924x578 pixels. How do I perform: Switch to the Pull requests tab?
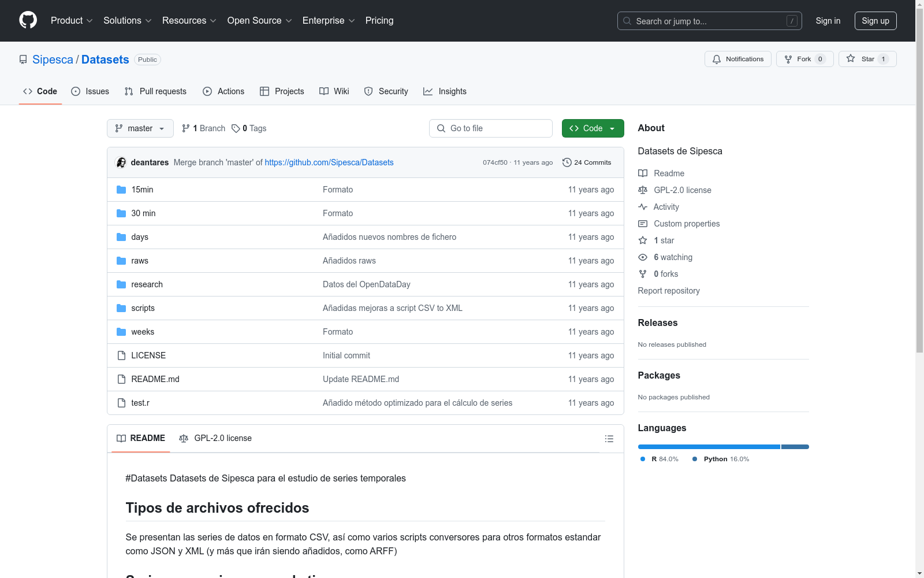(x=155, y=91)
